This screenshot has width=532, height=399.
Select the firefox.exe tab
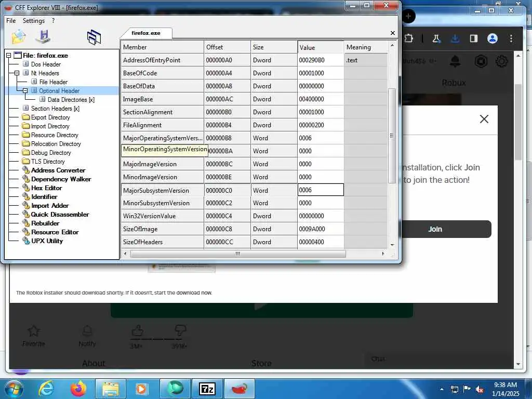click(x=146, y=33)
